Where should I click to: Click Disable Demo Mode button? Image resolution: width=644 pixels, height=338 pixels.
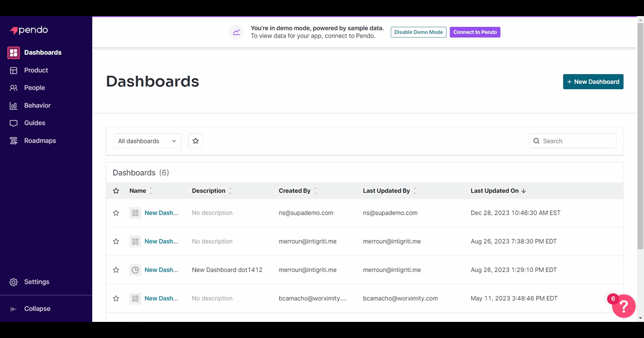point(419,32)
